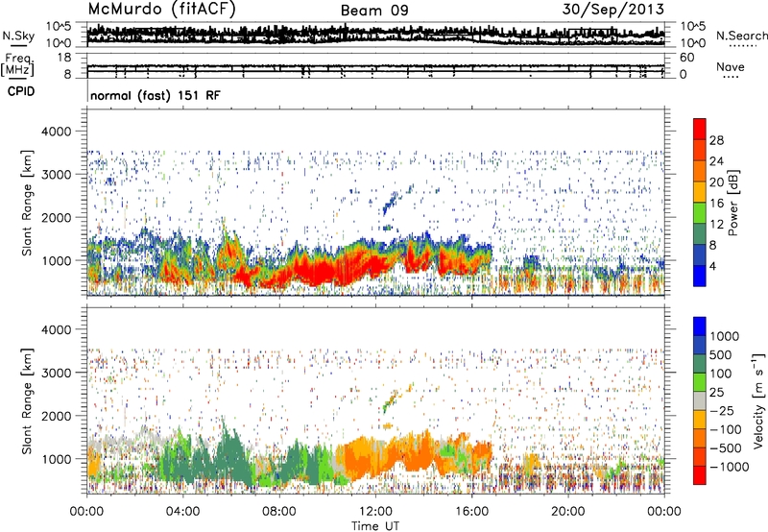Click the '04:00' time axis tick label
Viewport: 768px width, 532px height.
182,512
